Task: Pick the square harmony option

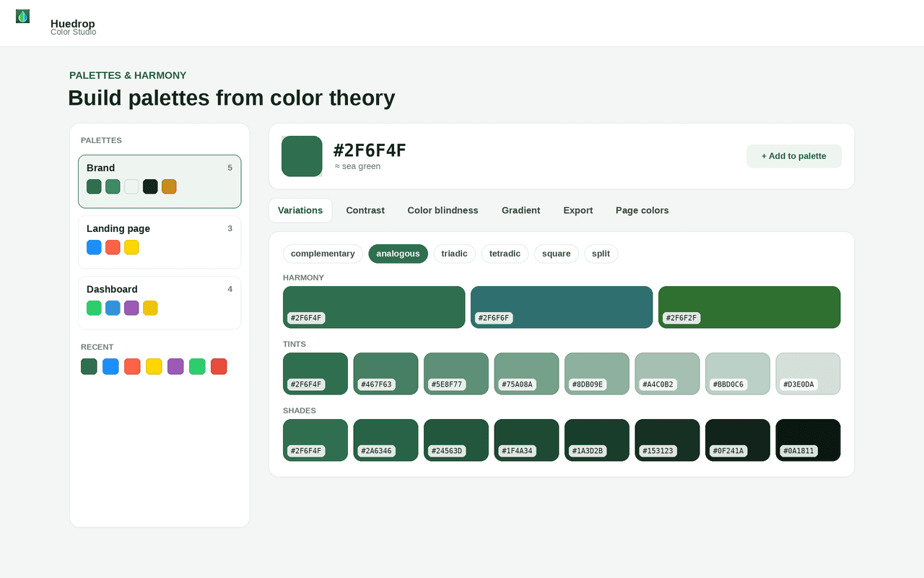Action: click(x=557, y=254)
